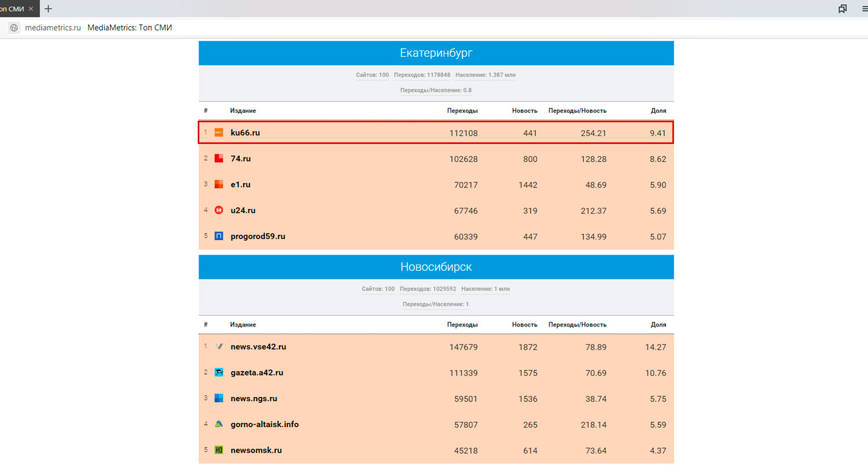Click the newsomsk.ru green favicon
Viewport: 868px width, 467px height.
click(x=219, y=450)
